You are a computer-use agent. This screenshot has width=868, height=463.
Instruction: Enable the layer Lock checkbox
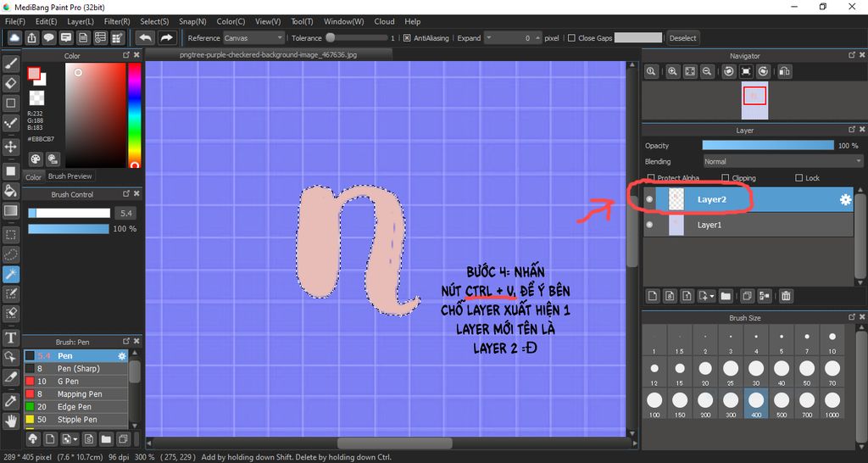798,178
